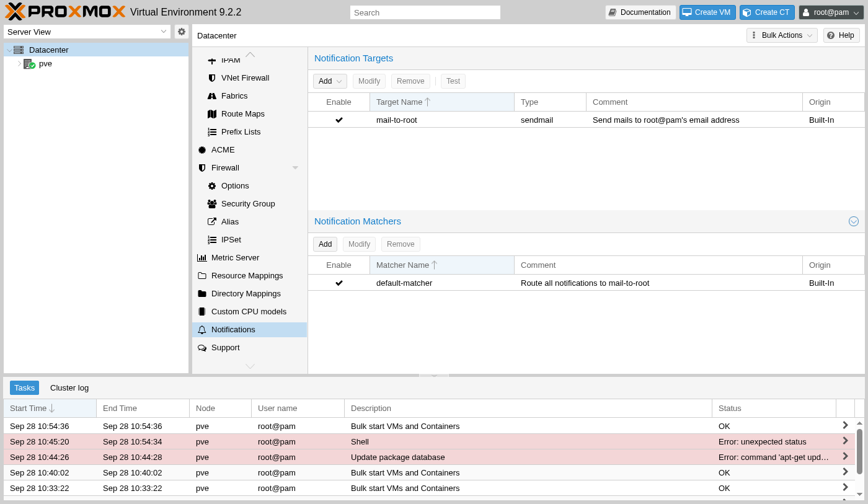Sort by Matcher Name column header
The image size is (868, 504).
pyautogui.click(x=441, y=265)
